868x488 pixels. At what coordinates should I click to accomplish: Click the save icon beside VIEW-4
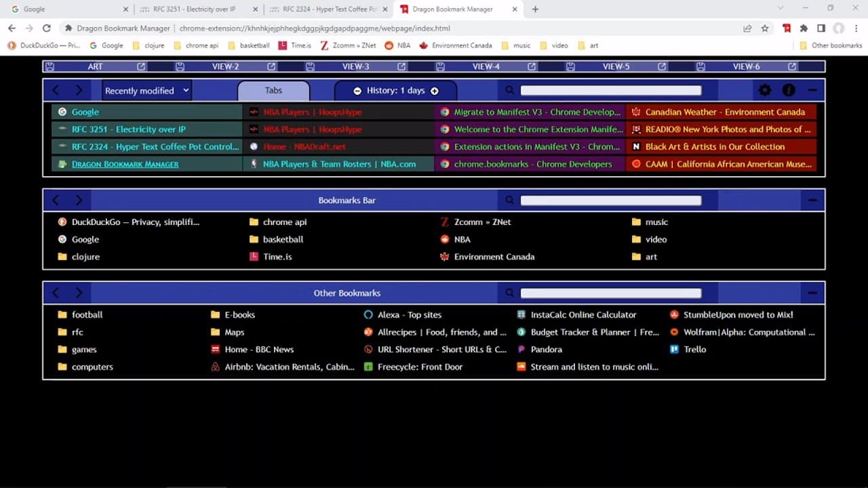point(440,66)
